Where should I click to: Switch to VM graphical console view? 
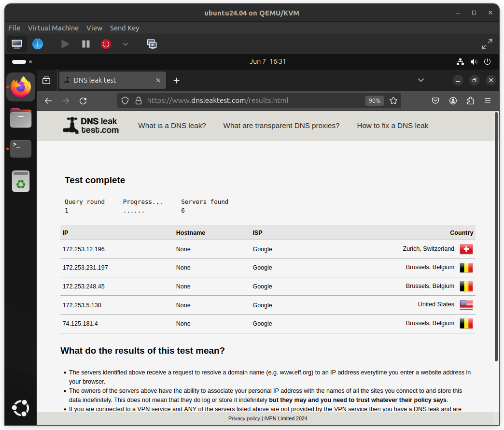(17, 44)
